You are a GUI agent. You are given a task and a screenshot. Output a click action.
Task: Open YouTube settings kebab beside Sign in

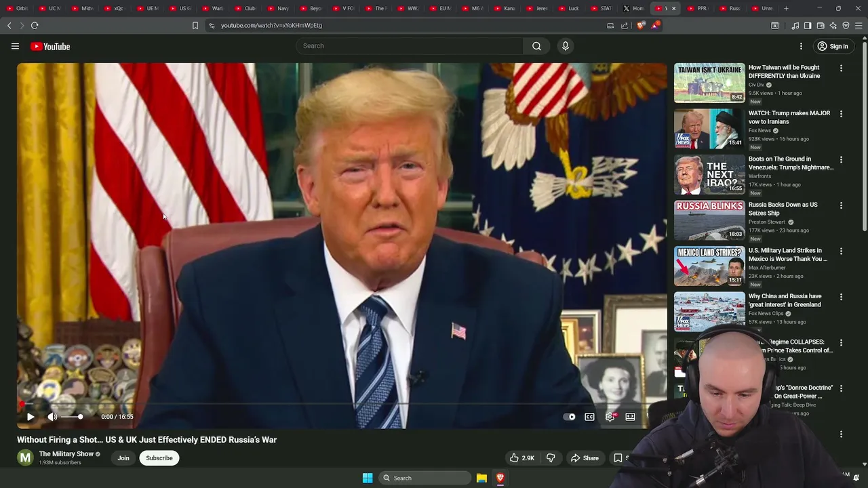[x=801, y=46]
